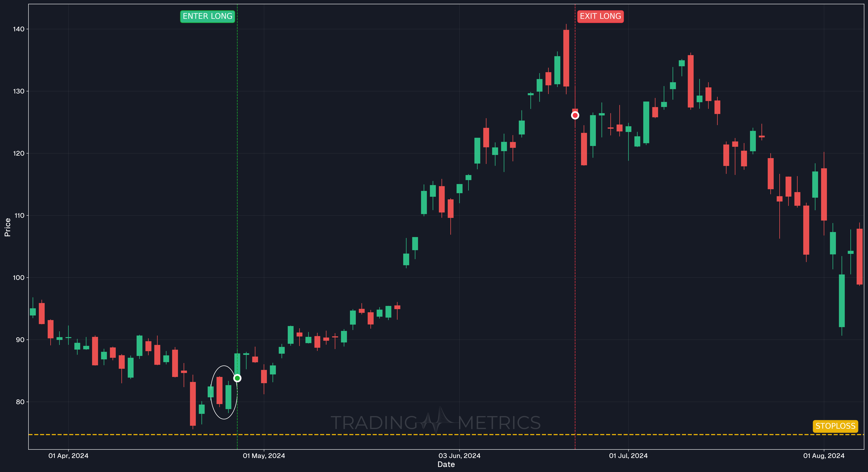Click the 01 Aug, 2024 date label
Screen dimensions: 868x472
[824, 456]
